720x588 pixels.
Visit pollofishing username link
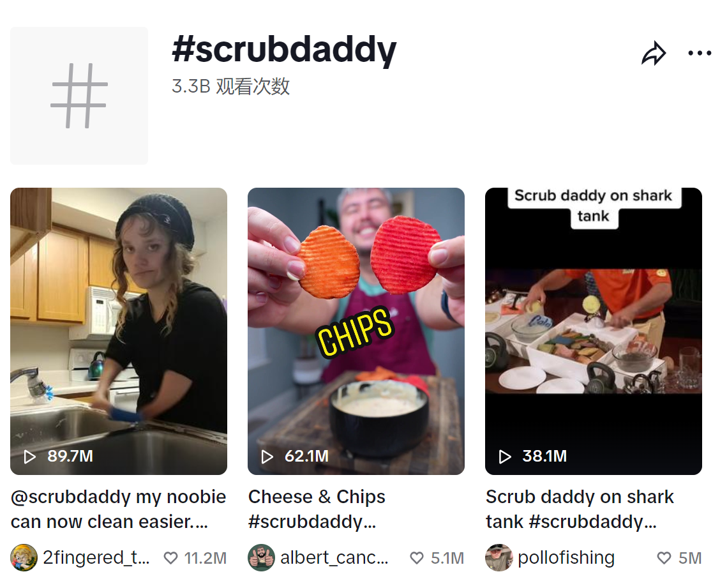point(566,558)
